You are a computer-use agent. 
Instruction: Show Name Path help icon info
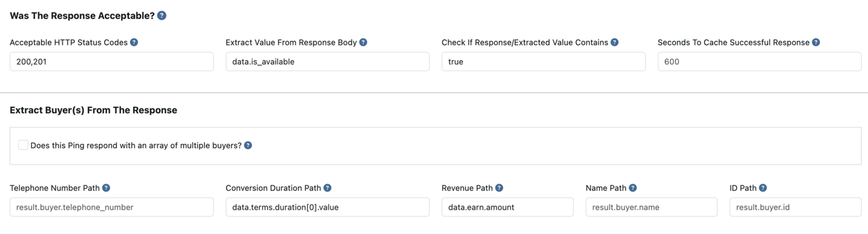tap(633, 188)
